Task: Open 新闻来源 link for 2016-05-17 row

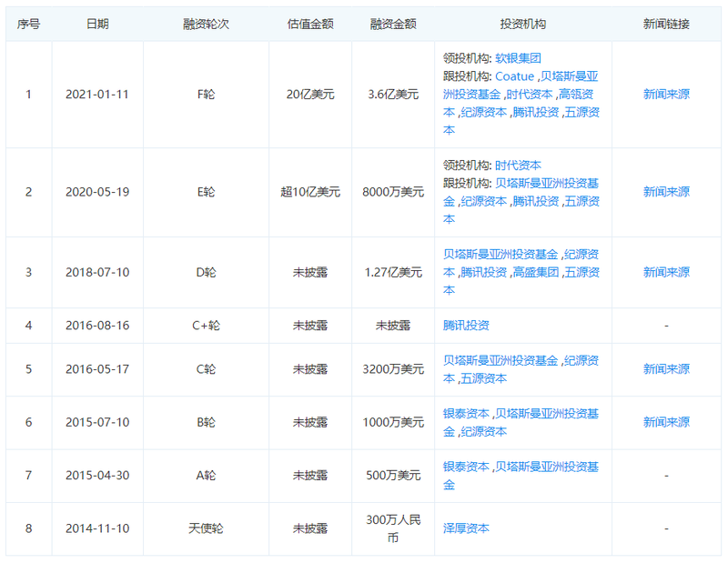Action: (x=666, y=369)
